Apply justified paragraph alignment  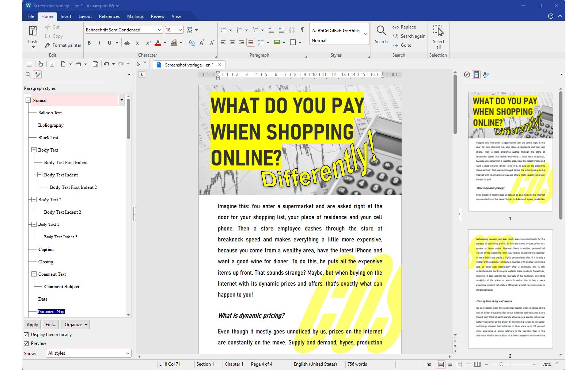point(250,42)
